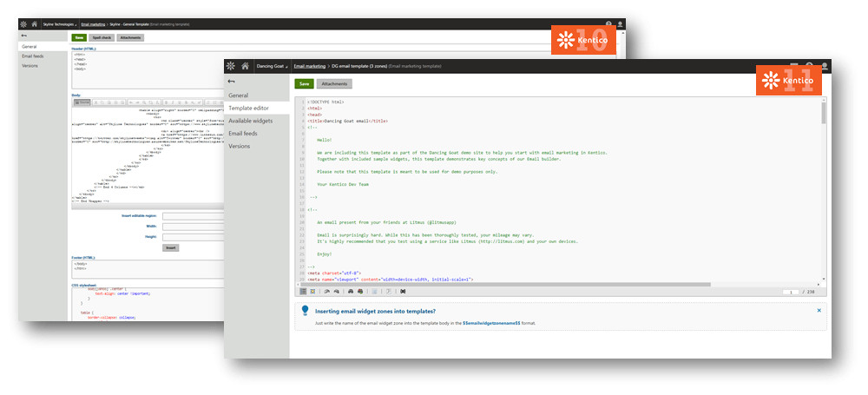The width and height of the screenshot is (868, 395).
Task: Click the Undo icon in code editor toolbar
Action: pos(326,292)
